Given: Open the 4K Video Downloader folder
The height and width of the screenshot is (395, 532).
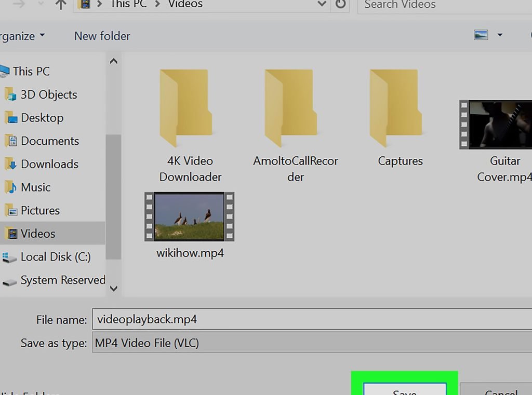Looking at the screenshot, I should pyautogui.click(x=185, y=108).
